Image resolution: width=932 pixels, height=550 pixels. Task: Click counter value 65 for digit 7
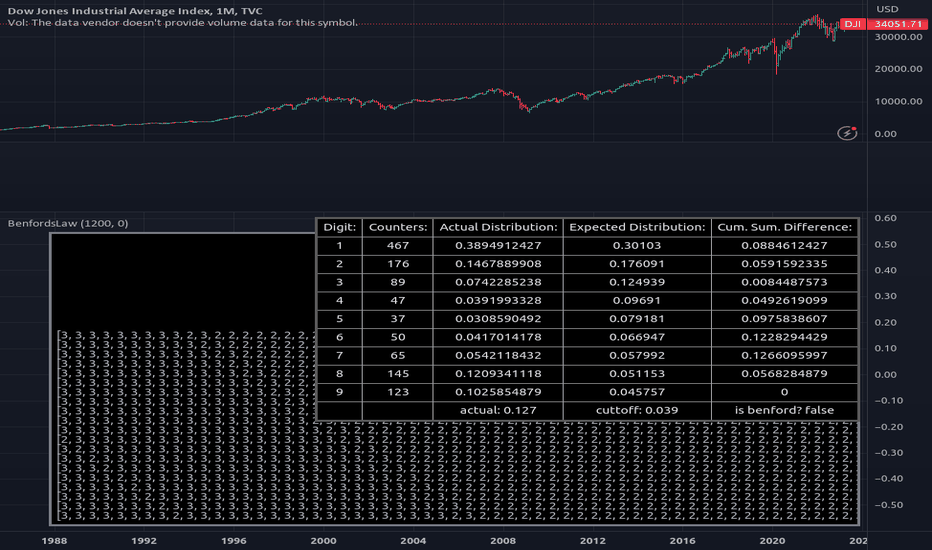398,356
